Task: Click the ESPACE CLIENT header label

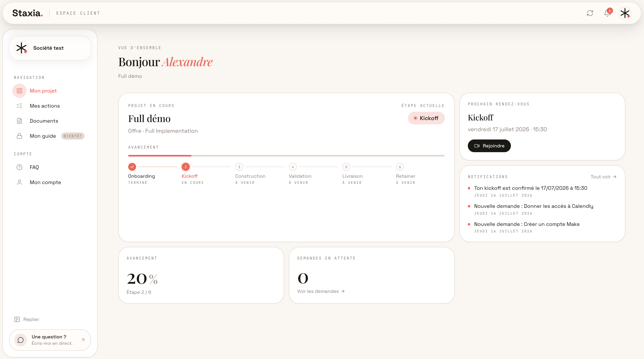Action: coord(78,13)
